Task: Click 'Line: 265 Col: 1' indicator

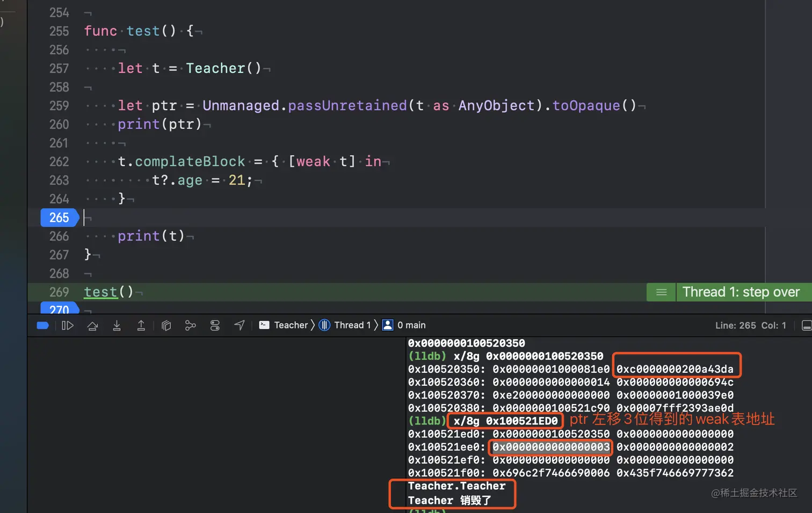Action: pyautogui.click(x=750, y=325)
